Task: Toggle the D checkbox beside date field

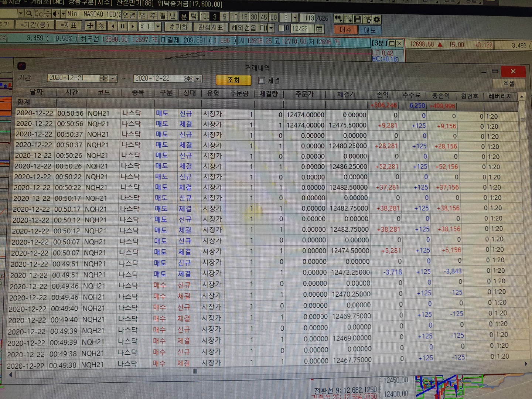Action: click(x=281, y=28)
